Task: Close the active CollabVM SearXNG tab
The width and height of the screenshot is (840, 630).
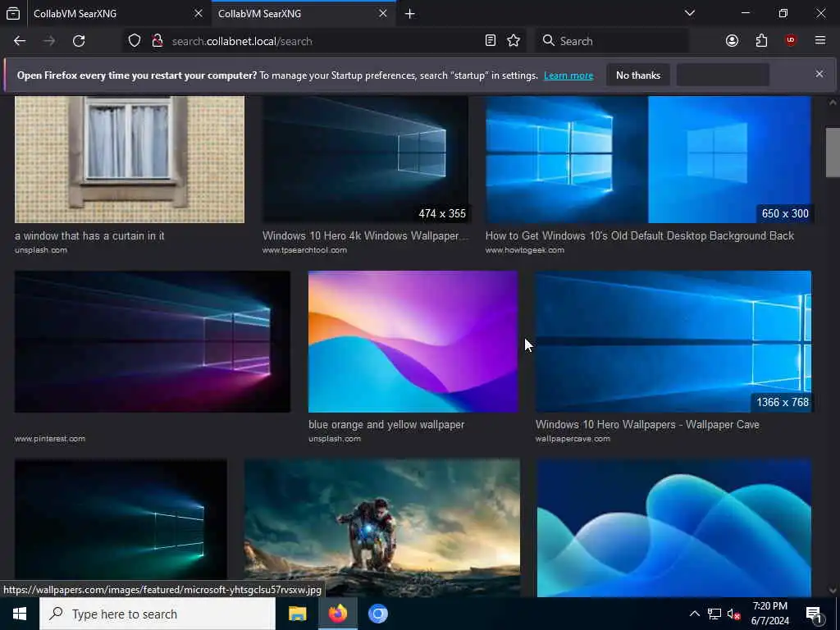Action: [x=383, y=13]
